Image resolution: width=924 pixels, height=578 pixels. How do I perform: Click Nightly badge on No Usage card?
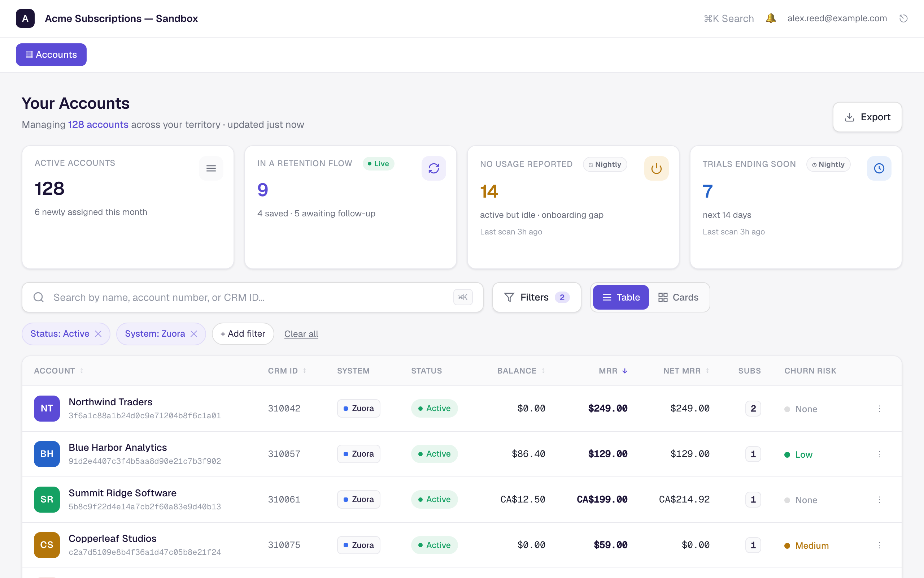point(605,164)
